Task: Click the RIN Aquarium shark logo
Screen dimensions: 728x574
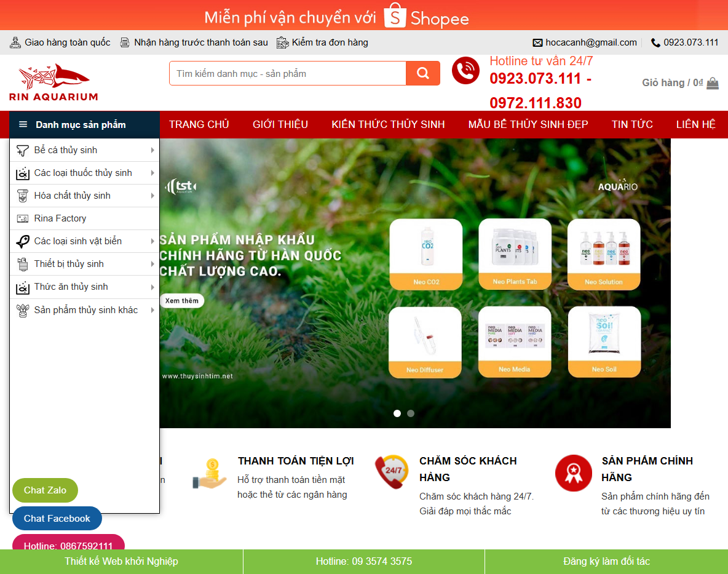Action: click(x=52, y=81)
